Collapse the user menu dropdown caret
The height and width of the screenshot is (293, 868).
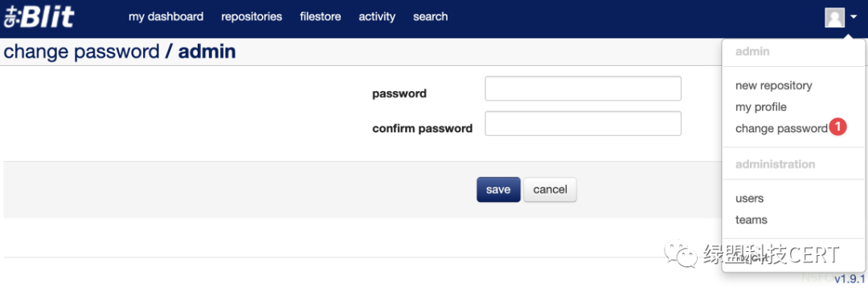pyautogui.click(x=853, y=18)
